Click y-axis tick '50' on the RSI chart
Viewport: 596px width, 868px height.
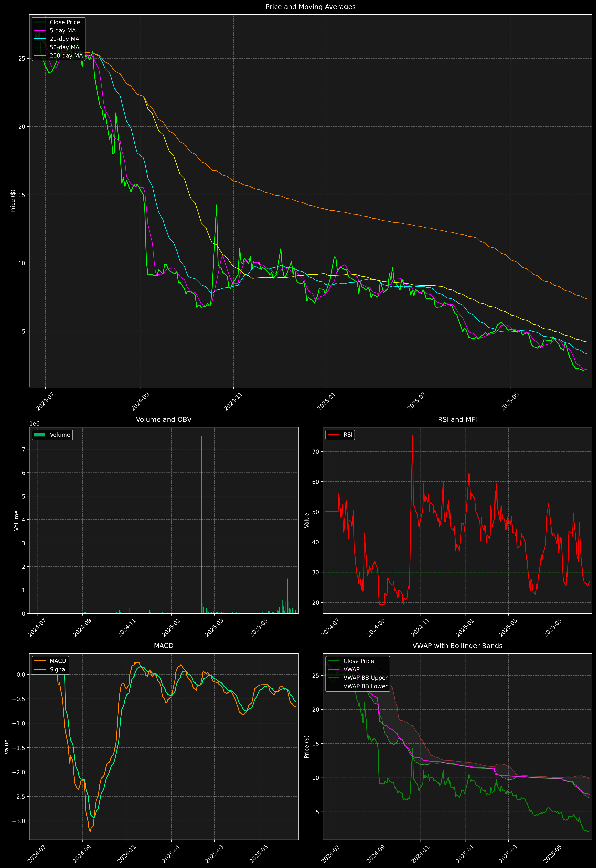(x=316, y=512)
